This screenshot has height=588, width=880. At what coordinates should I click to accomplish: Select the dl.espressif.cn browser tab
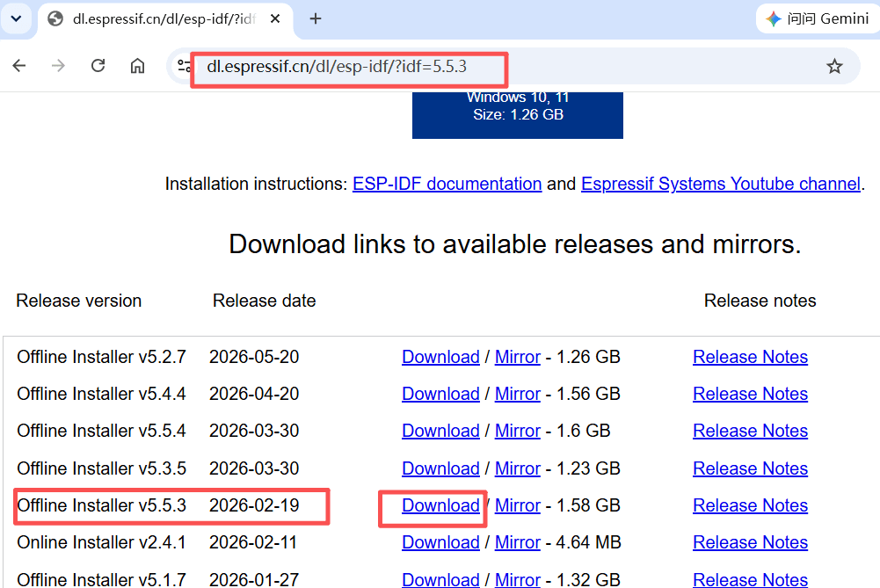pyautogui.click(x=165, y=20)
